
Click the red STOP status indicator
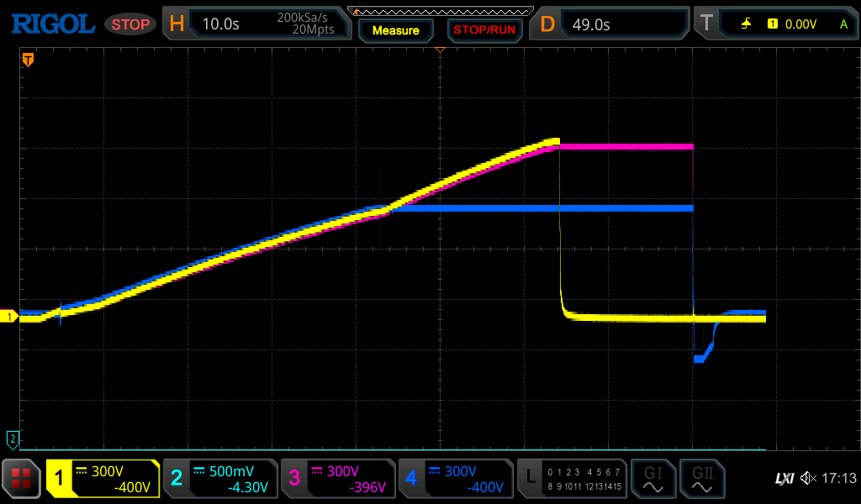pyautogui.click(x=130, y=24)
